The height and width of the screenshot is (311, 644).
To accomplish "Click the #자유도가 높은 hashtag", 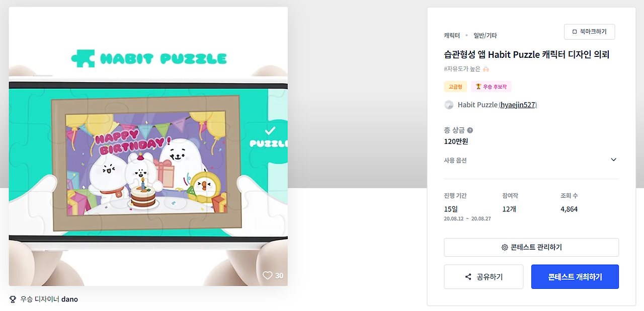I will [462, 69].
